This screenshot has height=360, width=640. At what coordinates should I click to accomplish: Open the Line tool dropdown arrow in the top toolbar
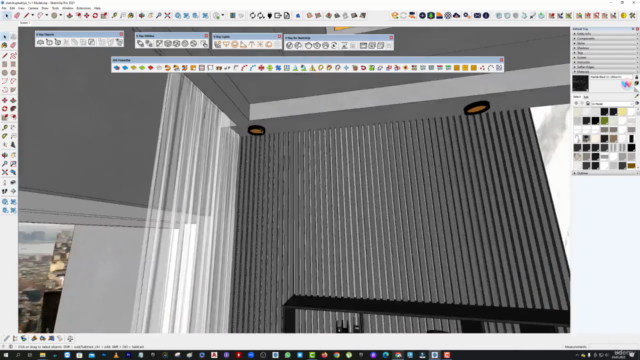click(x=33, y=16)
